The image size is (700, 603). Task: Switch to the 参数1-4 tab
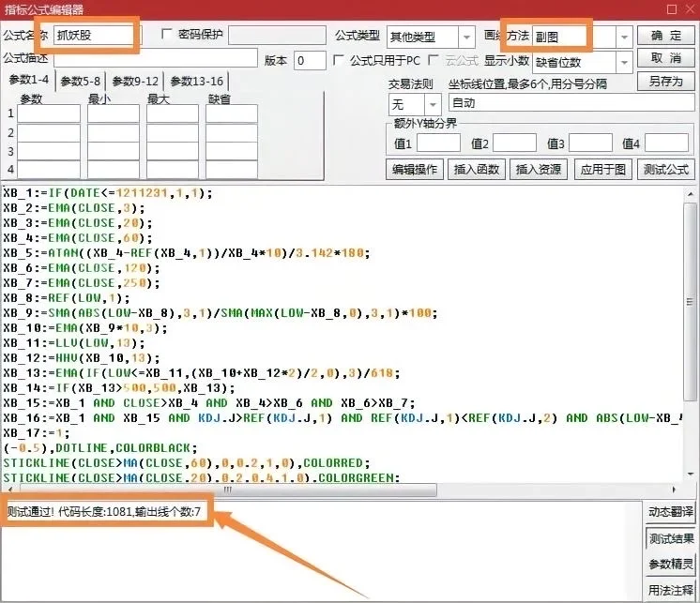[x=29, y=80]
